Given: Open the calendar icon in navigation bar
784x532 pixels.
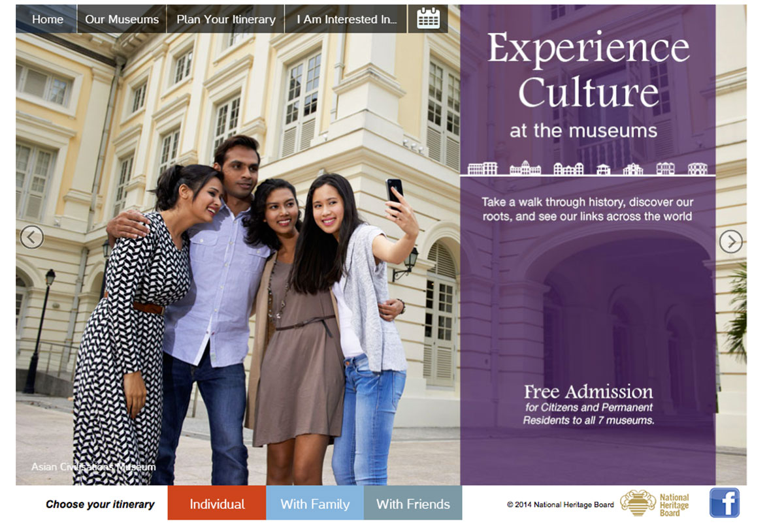Looking at the screenshot, I should point(428,18).
